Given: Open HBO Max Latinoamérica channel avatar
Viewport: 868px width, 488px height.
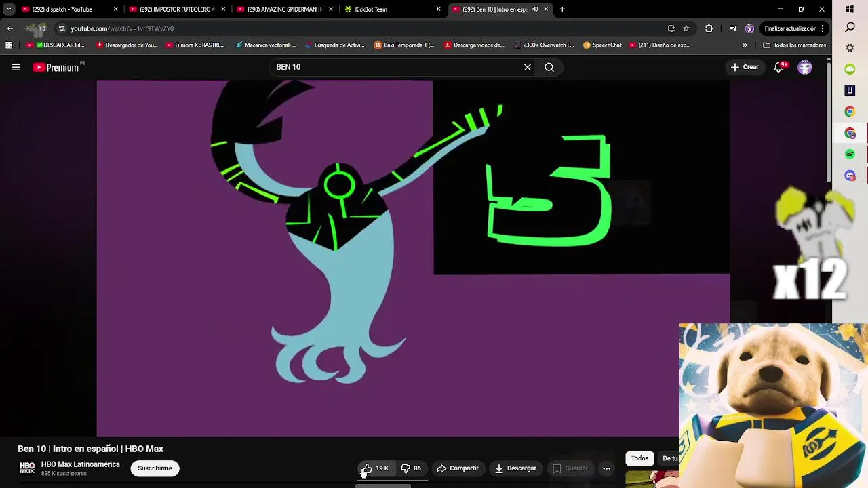Looking at the screenshot, I should coord(27,468).
